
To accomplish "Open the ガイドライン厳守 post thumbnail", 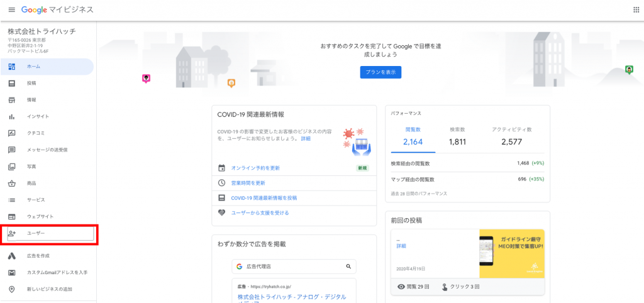I will click(x=512, y=254).
